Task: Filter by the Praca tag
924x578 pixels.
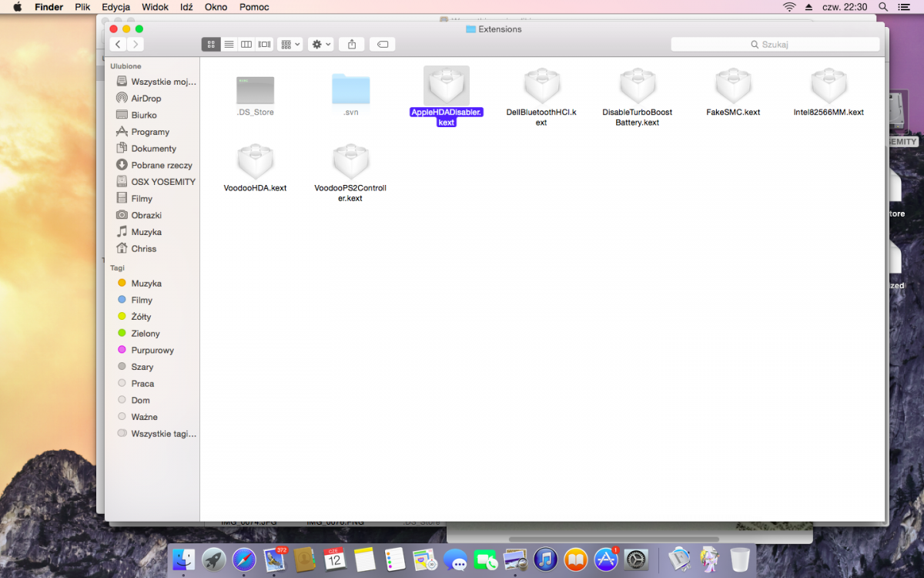Action: click(x=136, y=384)
